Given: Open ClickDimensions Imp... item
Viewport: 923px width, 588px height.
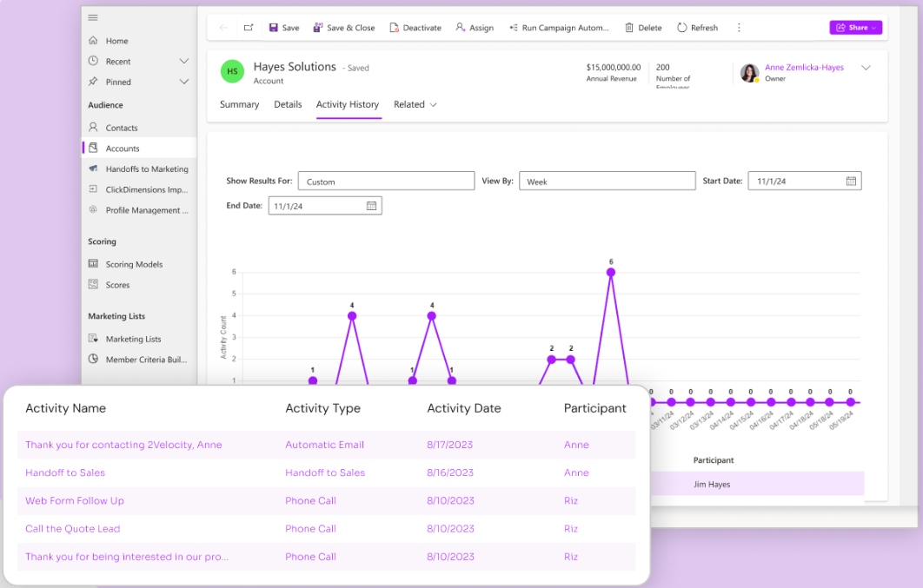Looking at the screenshot, I should click(x=147, y=189).
